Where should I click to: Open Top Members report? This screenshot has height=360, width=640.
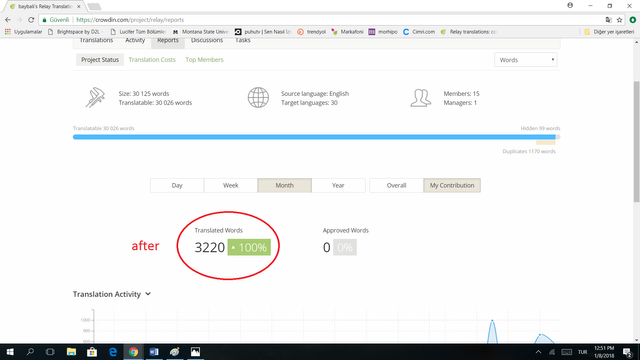(204, 60)
